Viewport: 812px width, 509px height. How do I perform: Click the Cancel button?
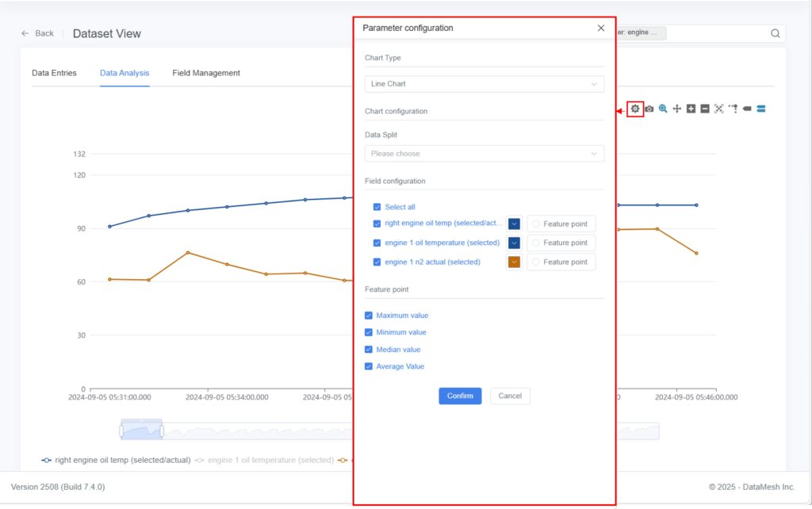tap(510, 396)
